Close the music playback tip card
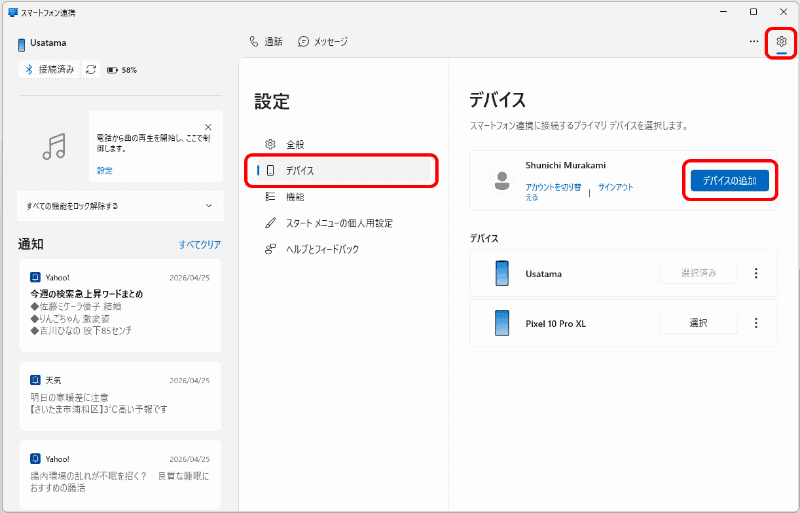This screenshot has height=513, width=800. point(208,127)
